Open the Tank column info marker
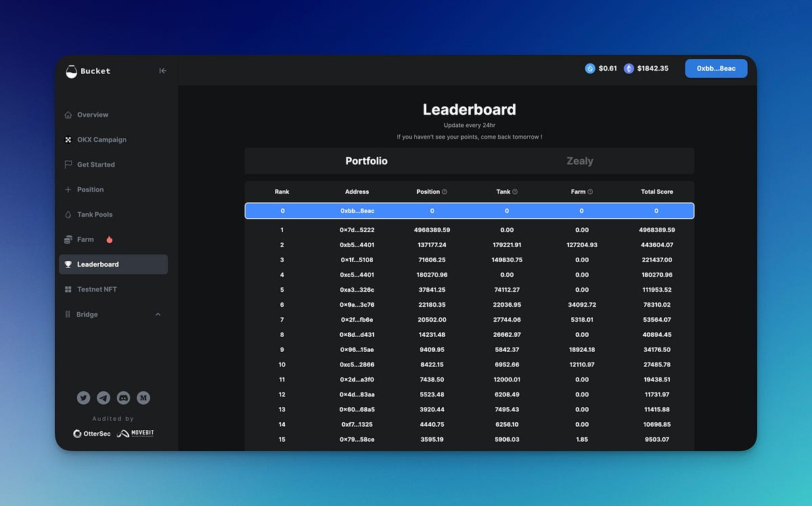This screenshot has width=812, height=506. [515, 191]
